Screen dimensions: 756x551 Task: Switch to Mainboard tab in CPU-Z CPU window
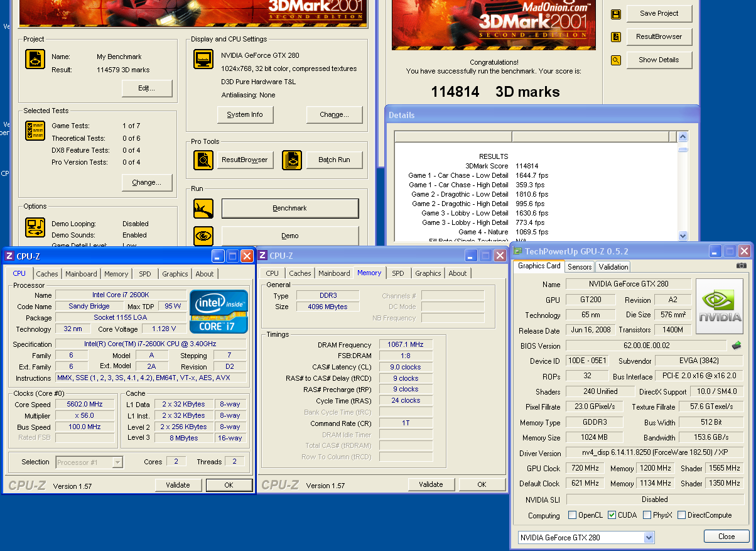82,274
